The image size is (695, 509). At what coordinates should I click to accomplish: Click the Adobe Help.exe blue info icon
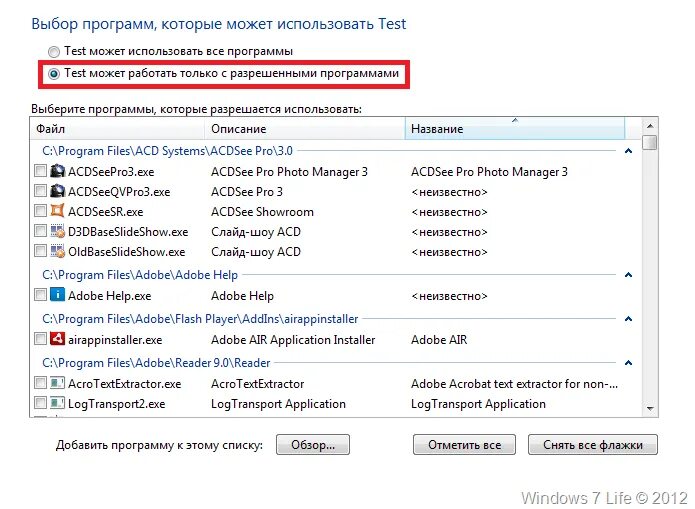(x=58, y=295)
